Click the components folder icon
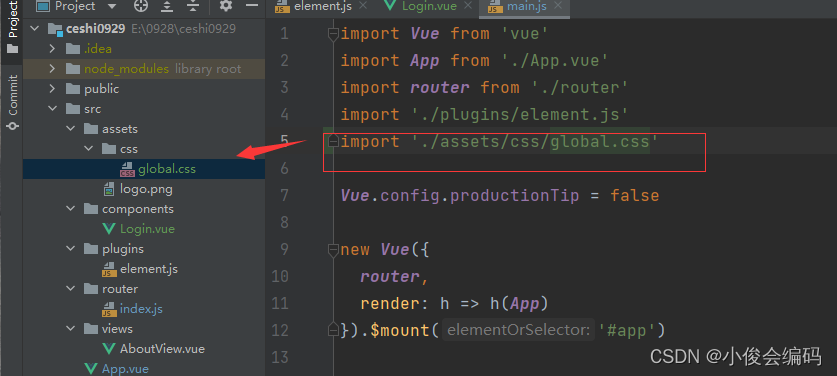The height and width of the screenshot is (376, 837). coord(91,209)
